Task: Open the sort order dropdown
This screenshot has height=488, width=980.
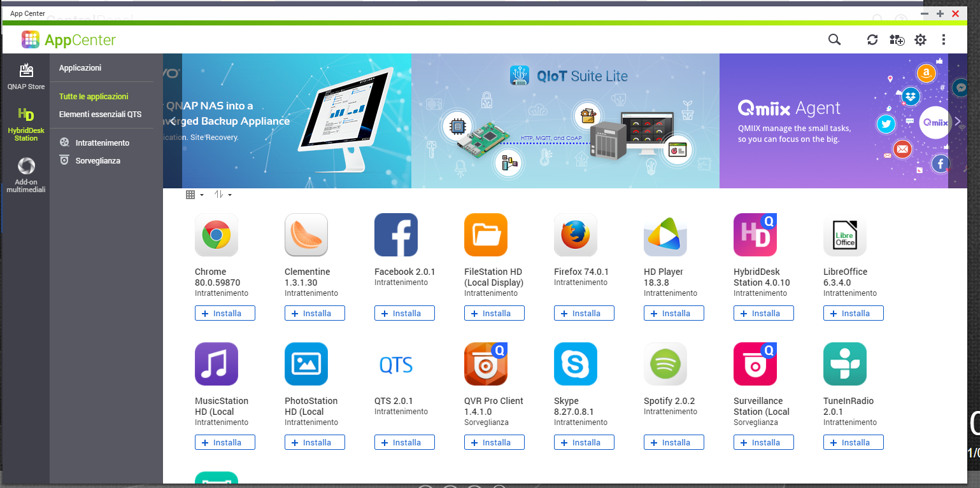Action: point(223,195)
